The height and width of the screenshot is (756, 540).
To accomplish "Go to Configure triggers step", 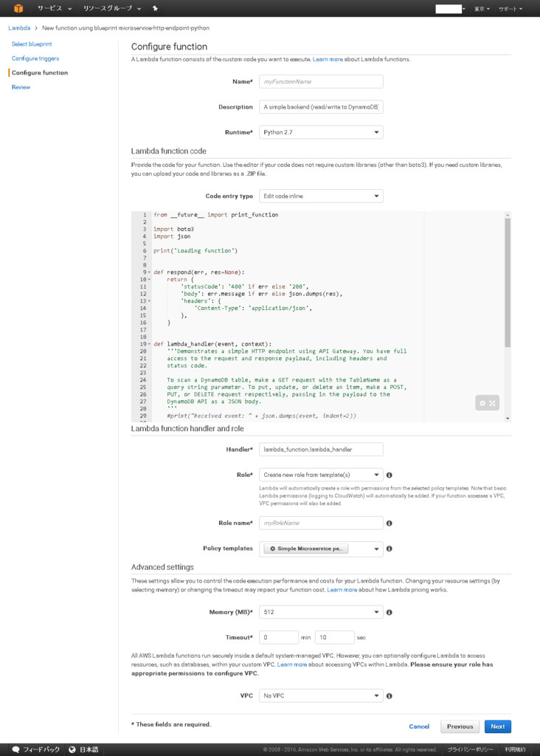I will click(35, 58).
